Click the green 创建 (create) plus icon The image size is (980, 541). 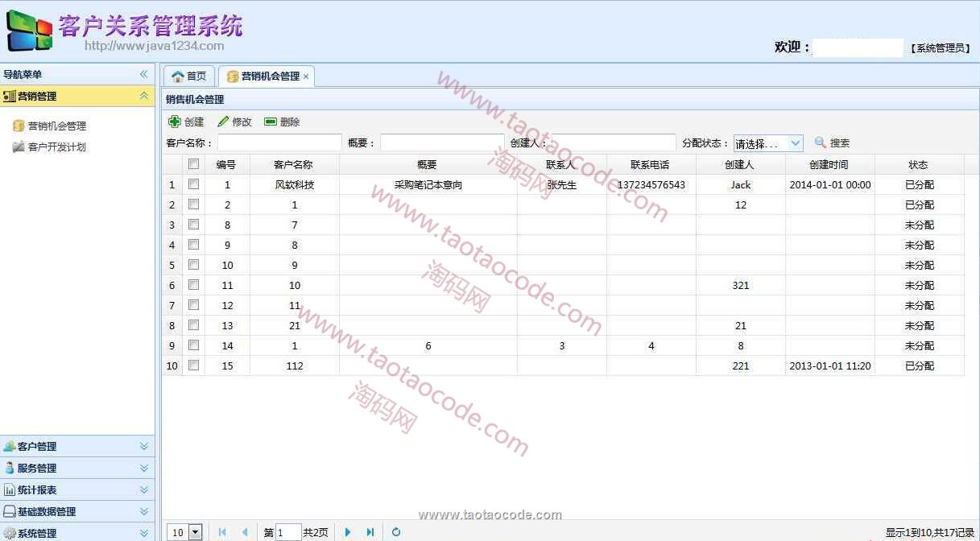click(174, 122)
